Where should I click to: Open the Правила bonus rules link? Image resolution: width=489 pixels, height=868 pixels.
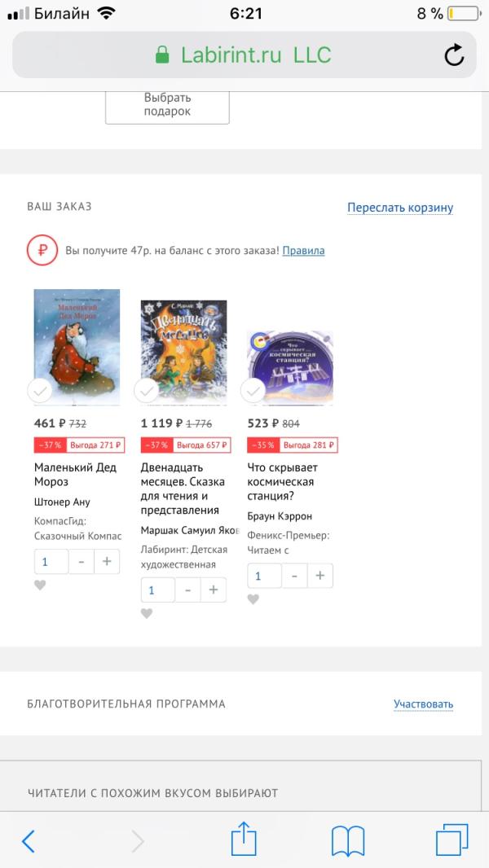[x=303, y=251]
